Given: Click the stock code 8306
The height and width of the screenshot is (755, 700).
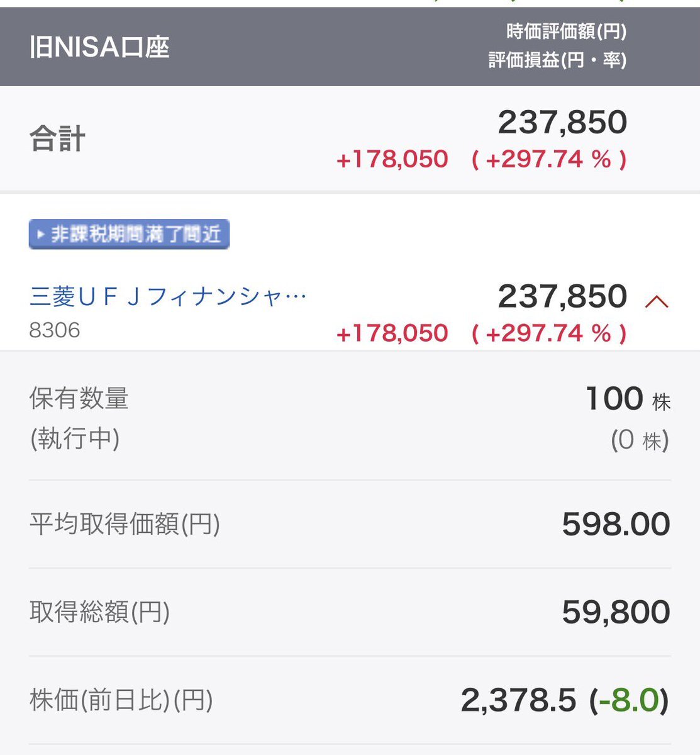Looking at the screenshot, I should tap(55, 330).
